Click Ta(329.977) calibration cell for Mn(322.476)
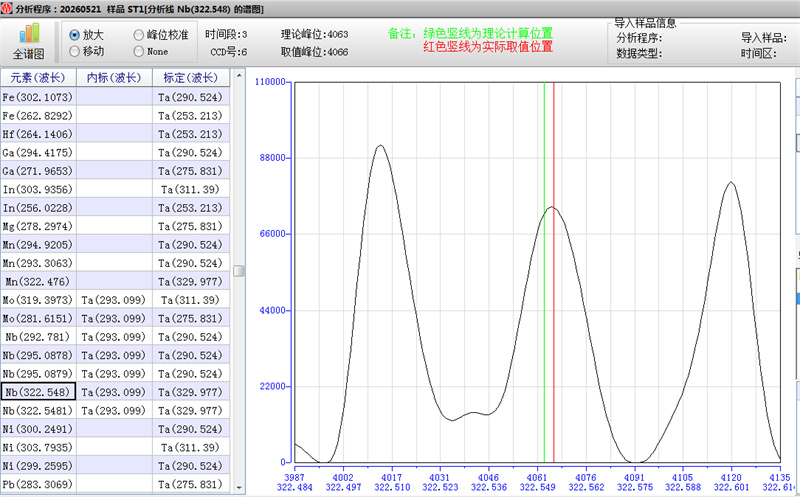 click(x=191, y=281)
